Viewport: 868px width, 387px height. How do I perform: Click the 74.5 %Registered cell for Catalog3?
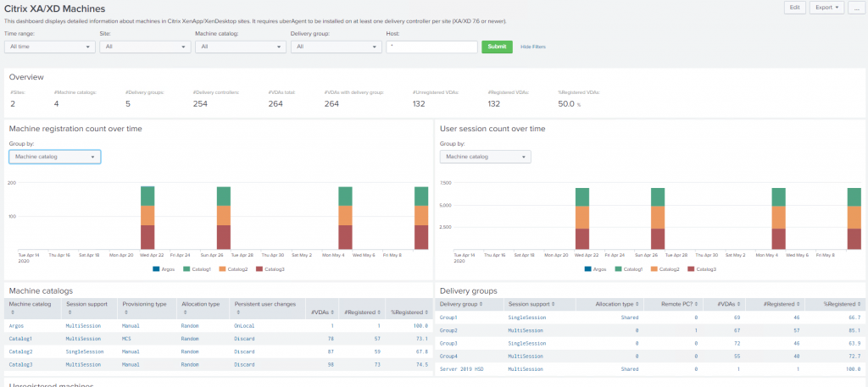click(x=421, y=364)
